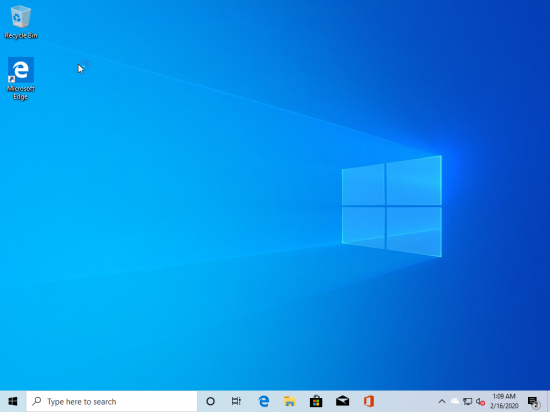The height and width of the screenshot is (412, 550).
Task: Open the Action Center notifications
Action: coord(534,401)
